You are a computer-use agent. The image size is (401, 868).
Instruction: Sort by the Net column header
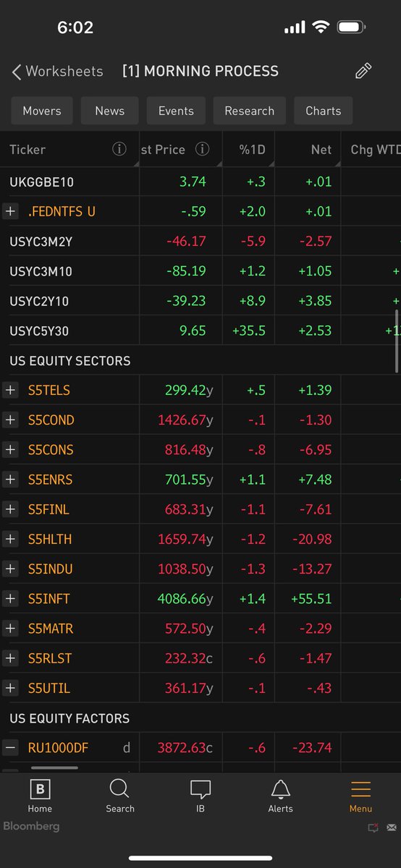pos(321,150)
